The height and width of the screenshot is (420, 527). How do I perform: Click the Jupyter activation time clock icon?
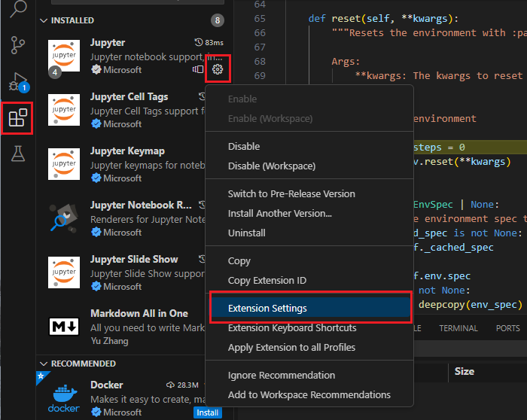(199, 42)
